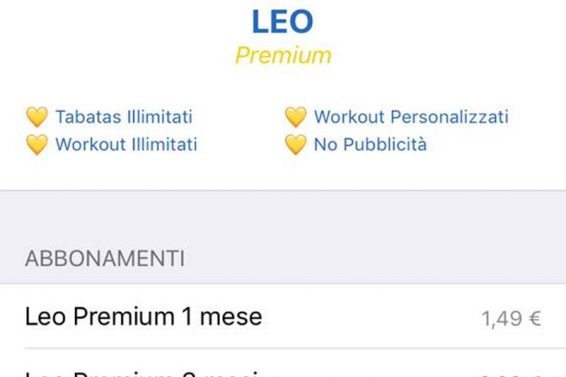
Task: Tap the blue LEO title
Action: pyautogui.click(x=283, y=22)
